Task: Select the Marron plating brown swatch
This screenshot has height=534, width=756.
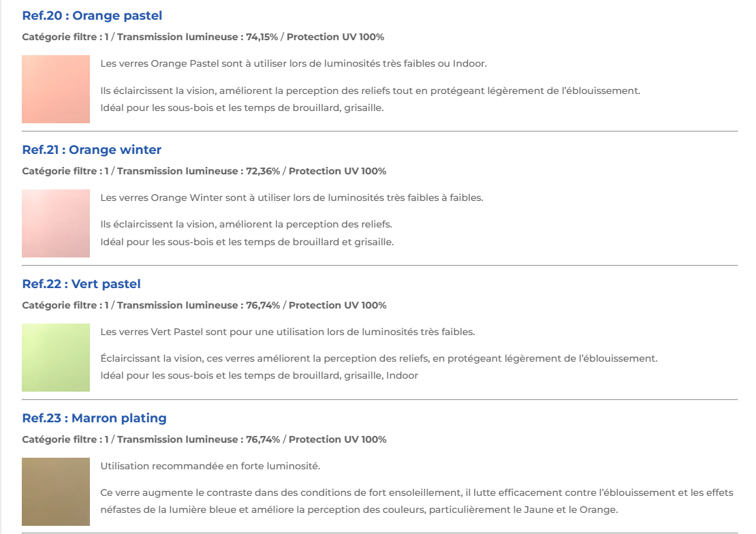Action: point(56,492)
